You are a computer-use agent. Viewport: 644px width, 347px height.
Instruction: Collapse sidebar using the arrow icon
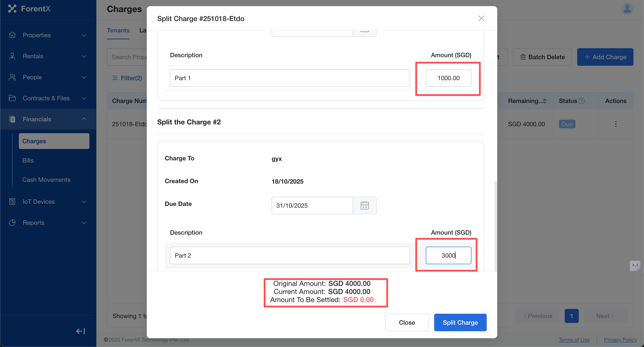(x=81, y=331)
